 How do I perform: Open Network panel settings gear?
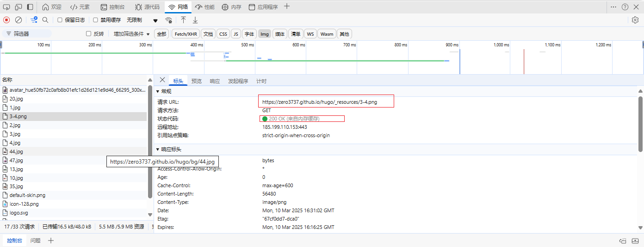(x=635, y=20)
